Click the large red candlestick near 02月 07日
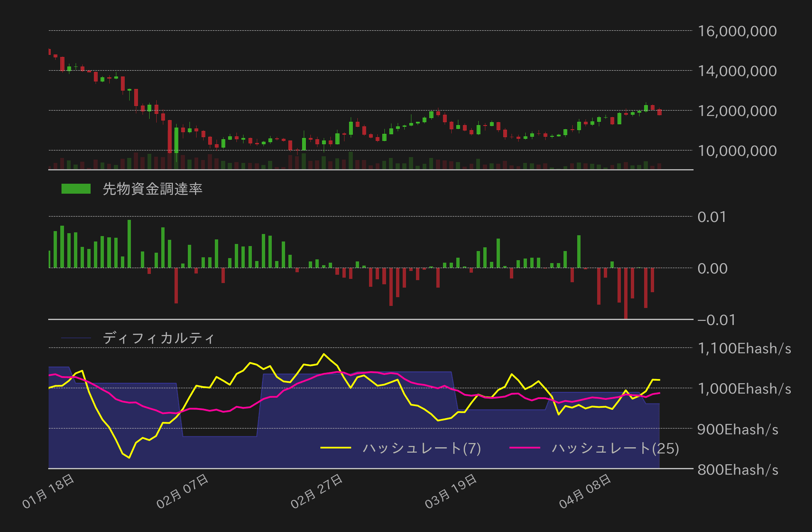This screenshot has height=532, width=812. [x=170, y=137]
